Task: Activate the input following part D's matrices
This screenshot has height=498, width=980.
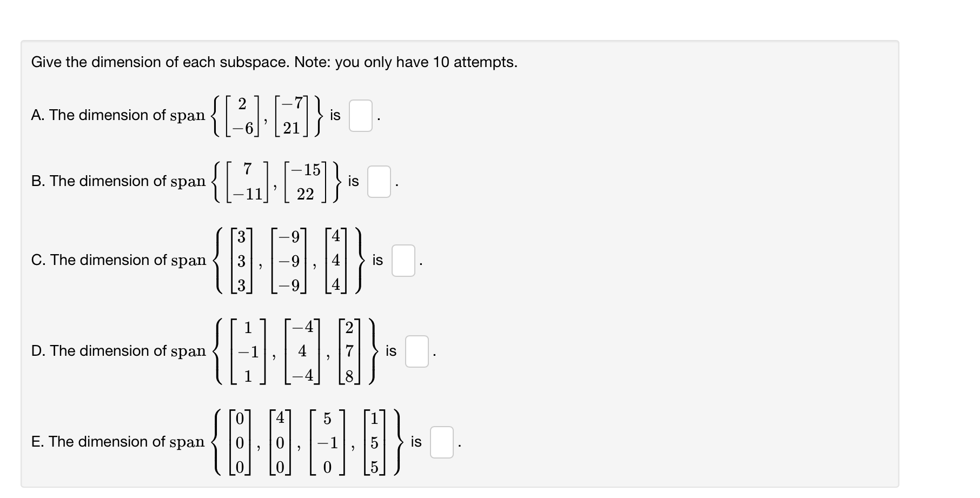Action: 416,351
